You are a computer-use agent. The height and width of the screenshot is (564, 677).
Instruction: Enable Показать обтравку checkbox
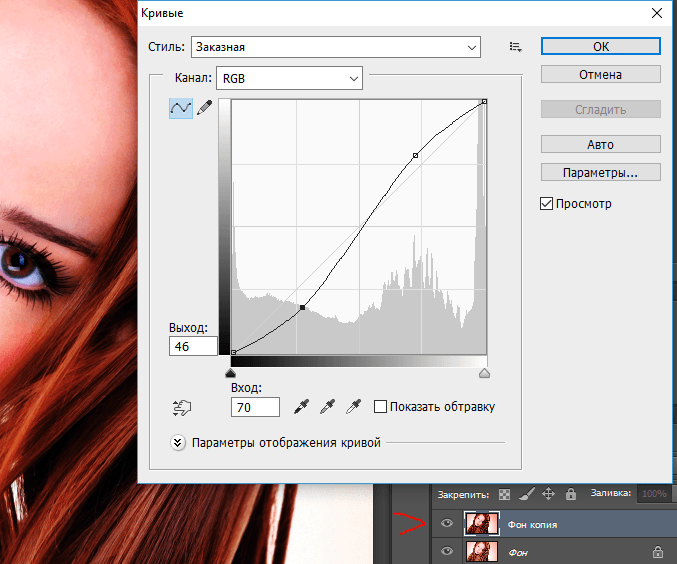(380, 407)
